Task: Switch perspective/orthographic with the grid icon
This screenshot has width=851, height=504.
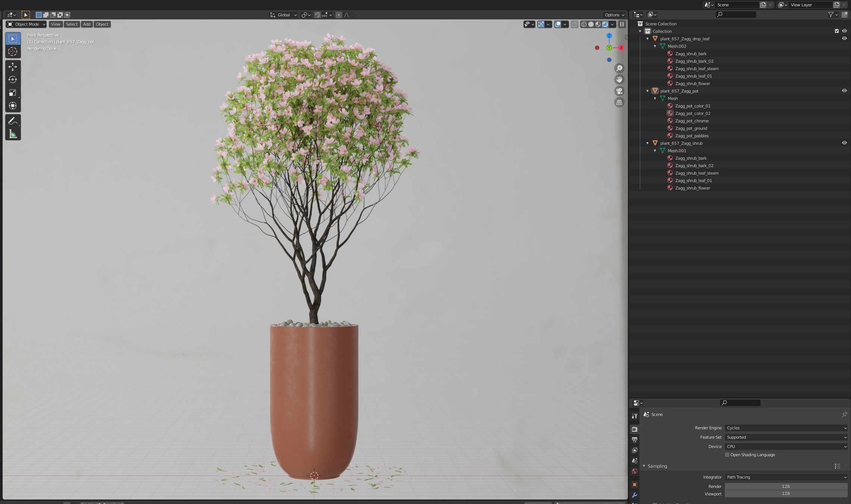Action: (x=619, y=102)
